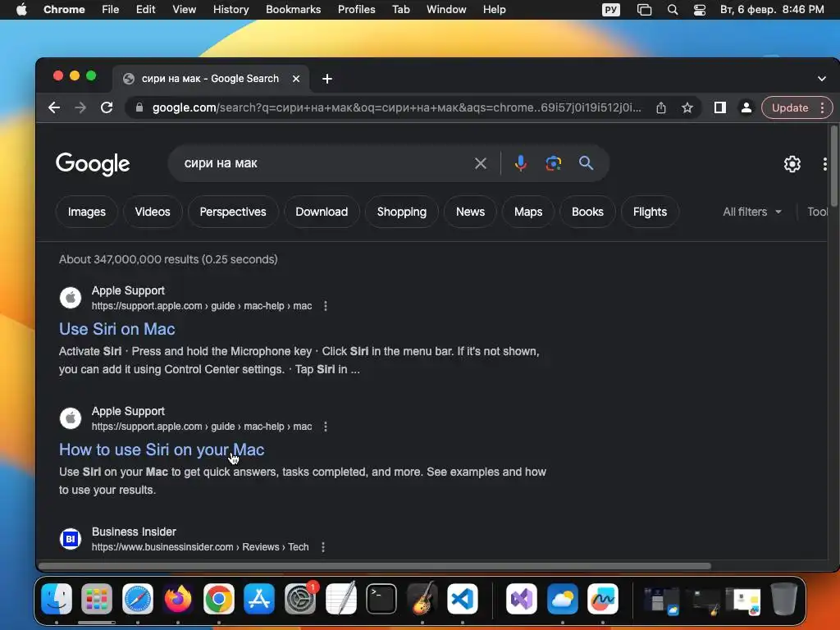Open TextEdit from the Dock
Viewport: 840px width, 630px height.
coord(340,598)
